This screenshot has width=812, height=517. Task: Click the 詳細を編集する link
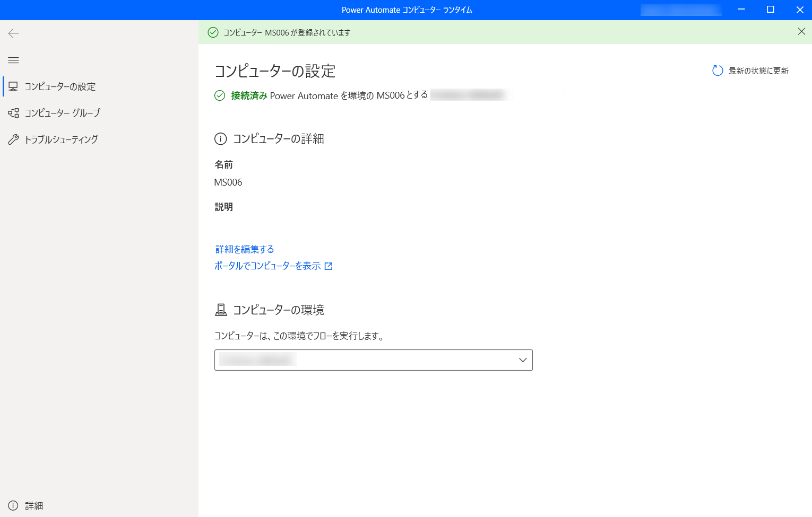[245, 249]
